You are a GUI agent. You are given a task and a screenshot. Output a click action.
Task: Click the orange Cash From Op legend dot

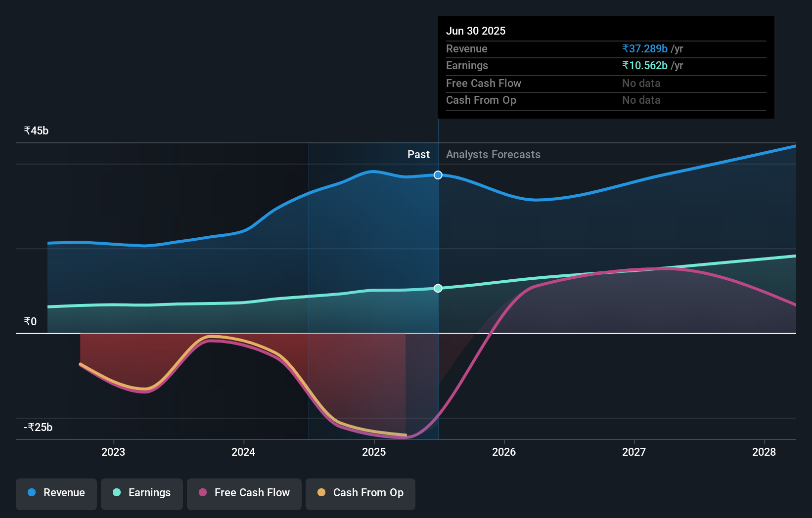321,492
